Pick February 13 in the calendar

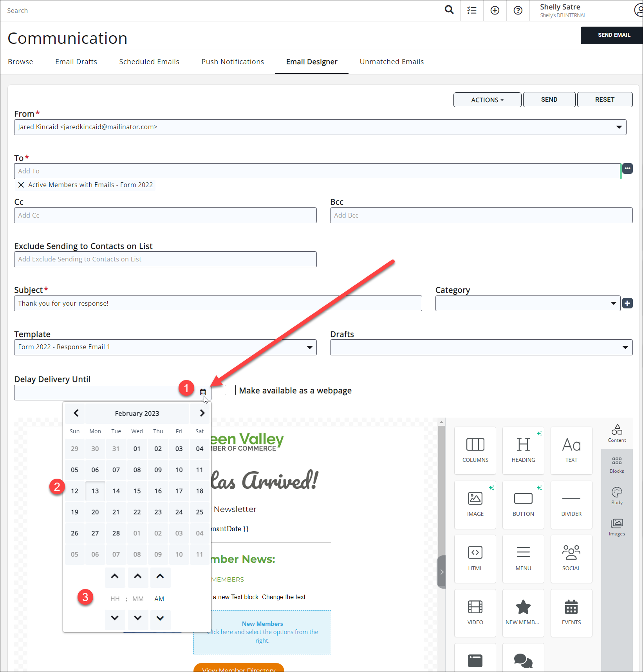tap(95, 491)
